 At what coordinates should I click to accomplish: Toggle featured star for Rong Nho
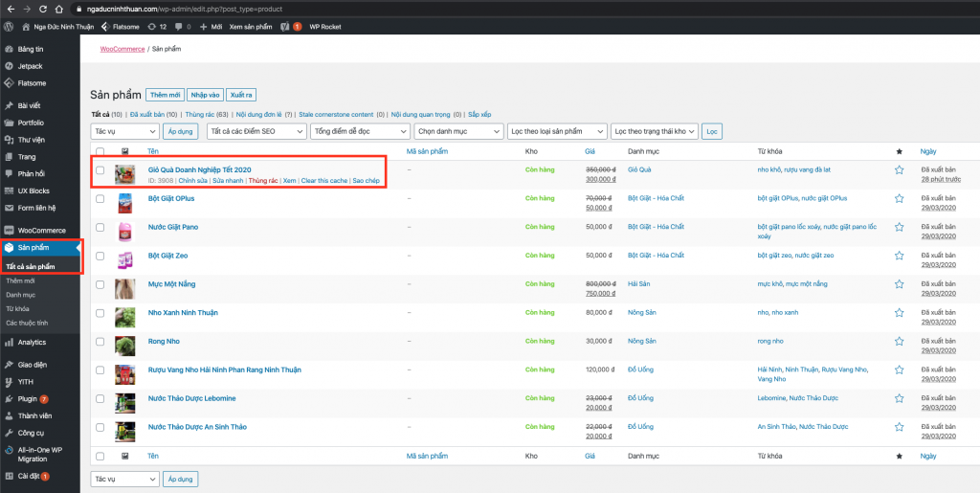899,341
